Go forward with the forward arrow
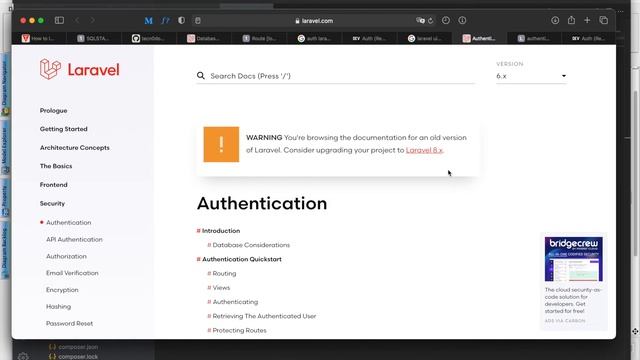Screen dimensions: 640x360 92,20
